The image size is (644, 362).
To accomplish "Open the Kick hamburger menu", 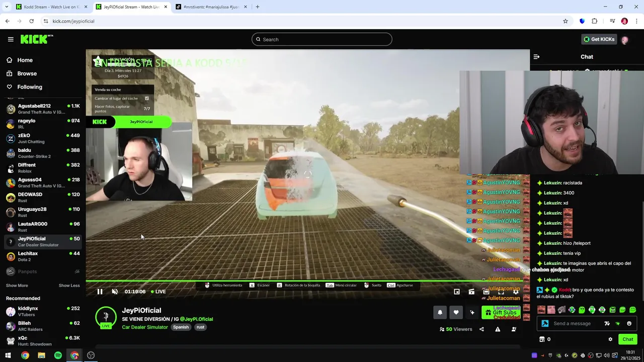I will [11, 39].
